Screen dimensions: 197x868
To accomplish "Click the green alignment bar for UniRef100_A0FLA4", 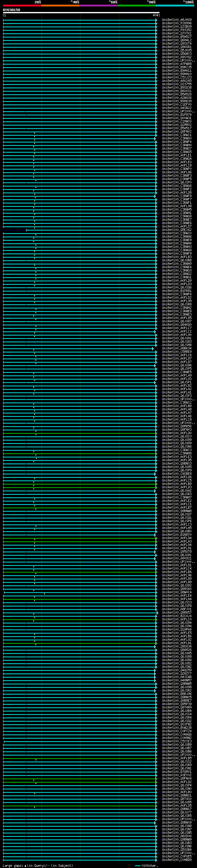I will pos(80,599).
